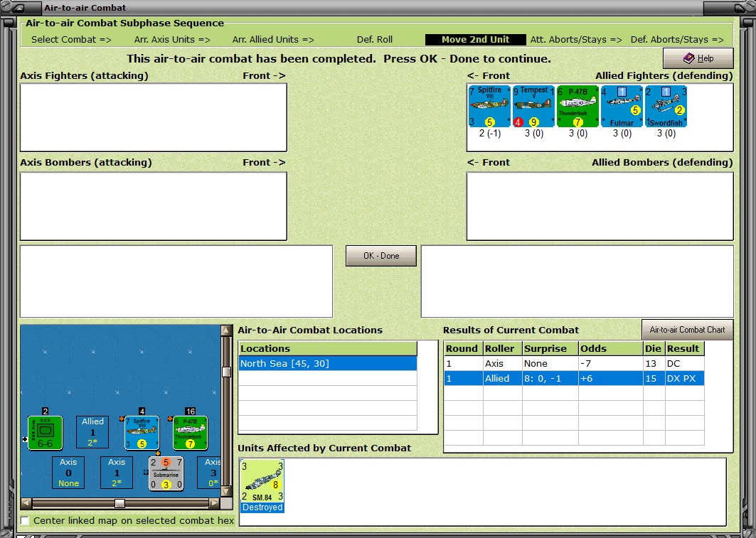This screenshot has height=538, width=756.
Task: Click the map vertical scrollbar thumb
Action: (225, 372)
